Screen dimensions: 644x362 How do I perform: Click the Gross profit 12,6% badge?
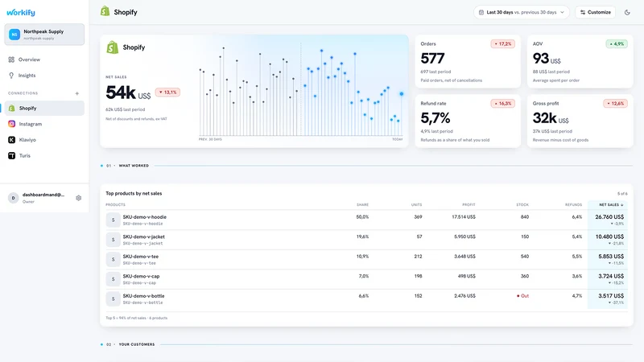(615, 104)
